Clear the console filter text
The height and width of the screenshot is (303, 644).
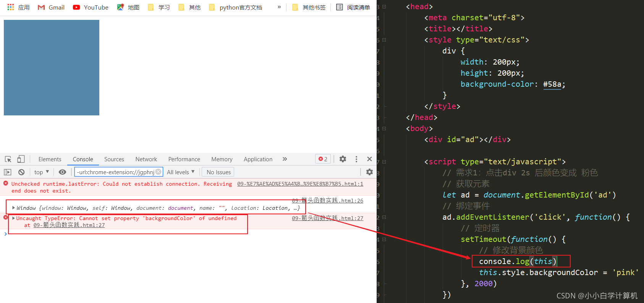tap(159, 172)
